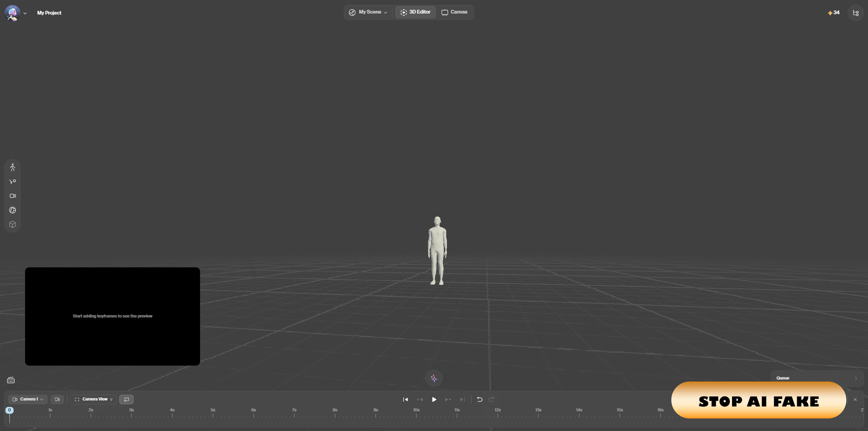The image size is (868, 431).
Task: Click the 10s mark on the timeline
Action: (x=416, y=410)
